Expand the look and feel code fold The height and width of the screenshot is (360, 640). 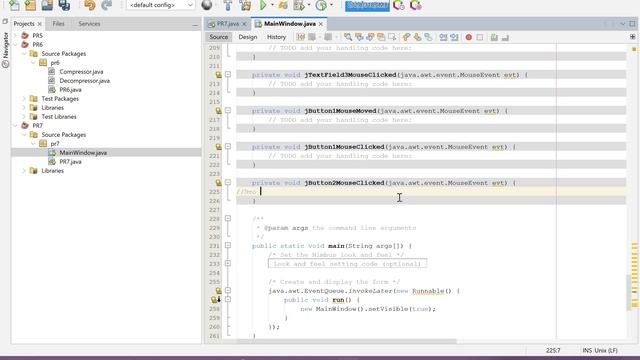click(228, 263)
